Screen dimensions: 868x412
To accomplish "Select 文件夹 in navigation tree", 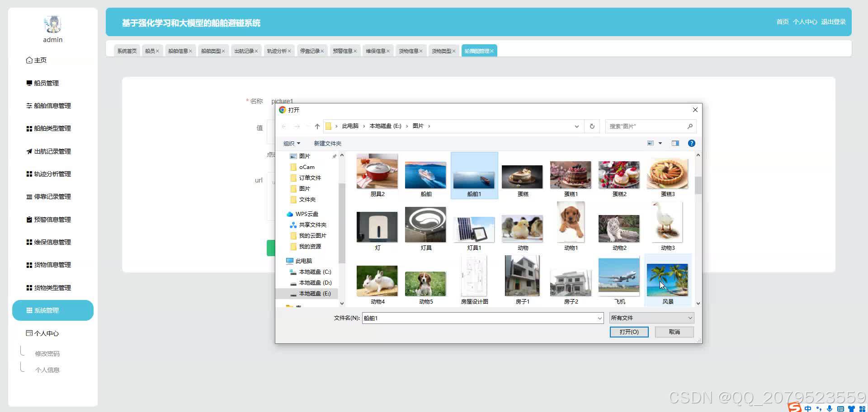I will click(307, 200).
